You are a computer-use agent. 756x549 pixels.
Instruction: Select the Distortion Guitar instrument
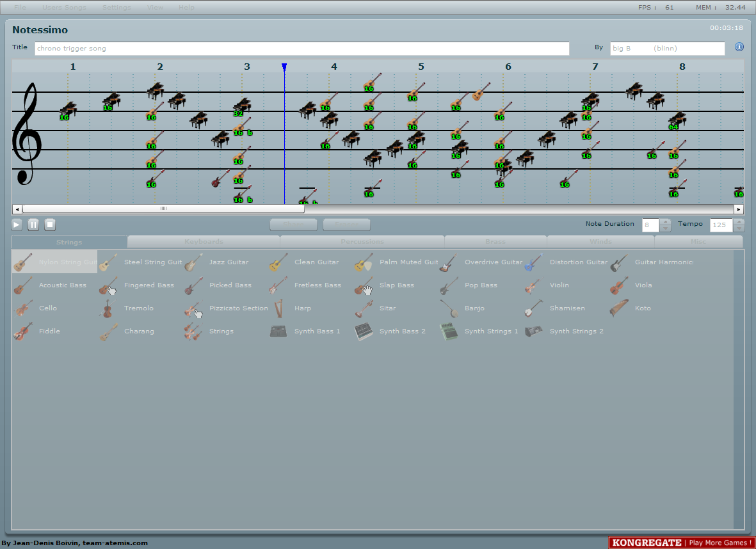coord(565,262)
